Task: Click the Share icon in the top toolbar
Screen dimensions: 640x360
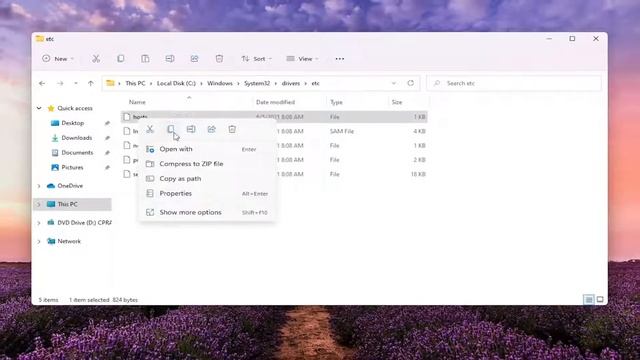Action: click(x=194, y=59)
